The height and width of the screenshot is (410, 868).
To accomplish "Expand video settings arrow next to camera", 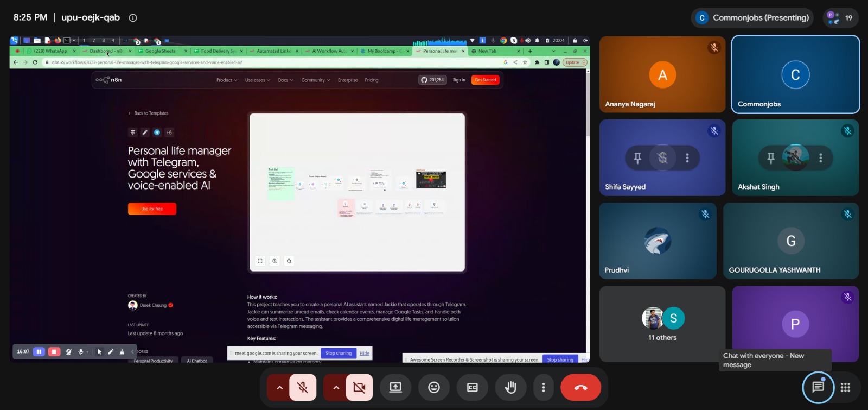I will coord(336,387).
